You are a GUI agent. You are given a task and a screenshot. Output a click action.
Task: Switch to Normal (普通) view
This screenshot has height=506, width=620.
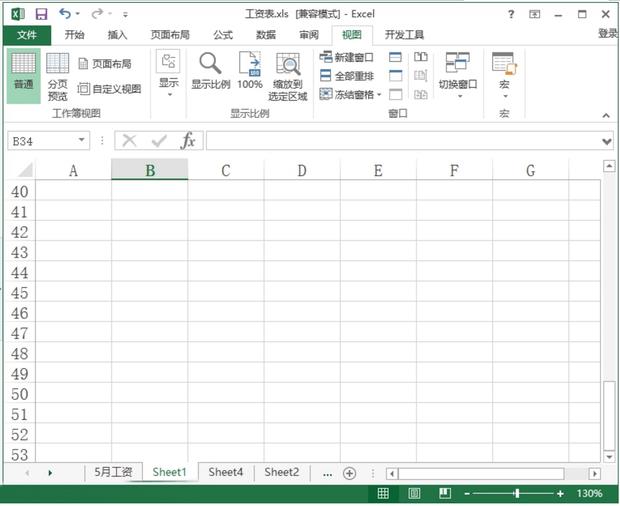23,74
